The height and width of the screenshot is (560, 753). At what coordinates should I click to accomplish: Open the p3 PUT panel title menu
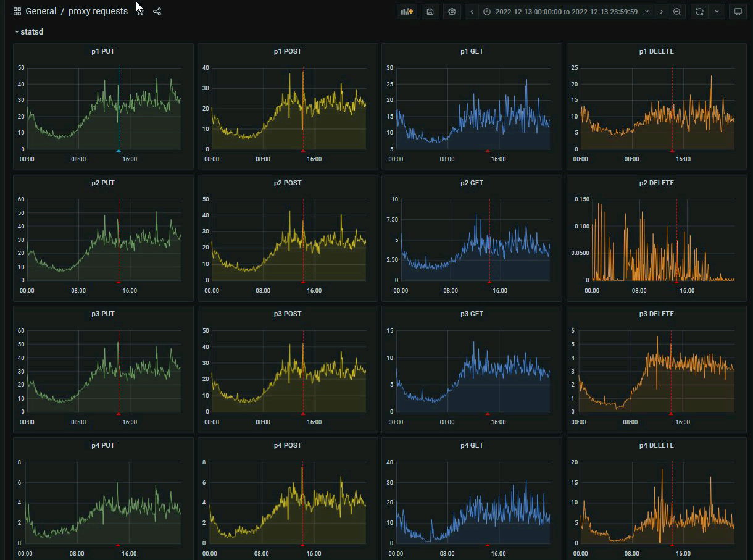click(x=103, y=314)
